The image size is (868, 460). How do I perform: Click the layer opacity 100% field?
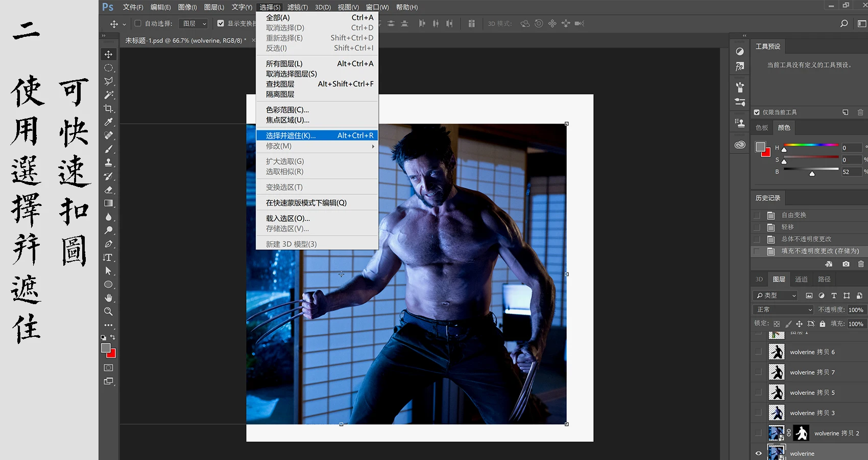pyautogui.click(x=856, y=310)
